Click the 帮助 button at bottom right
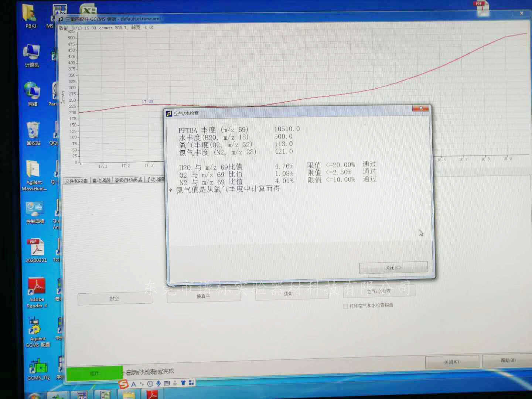The width and height of the screenshot is (532, 399). tap(508, 360)
